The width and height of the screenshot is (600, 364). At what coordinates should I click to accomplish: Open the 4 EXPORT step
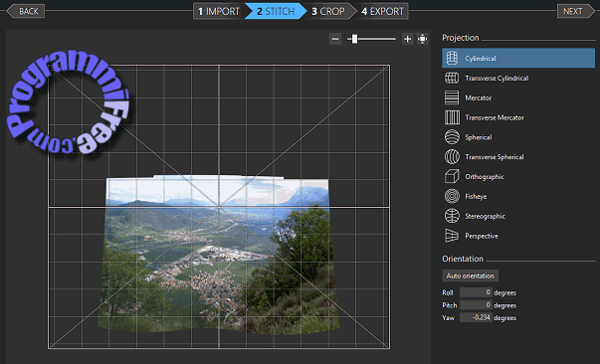382,11
